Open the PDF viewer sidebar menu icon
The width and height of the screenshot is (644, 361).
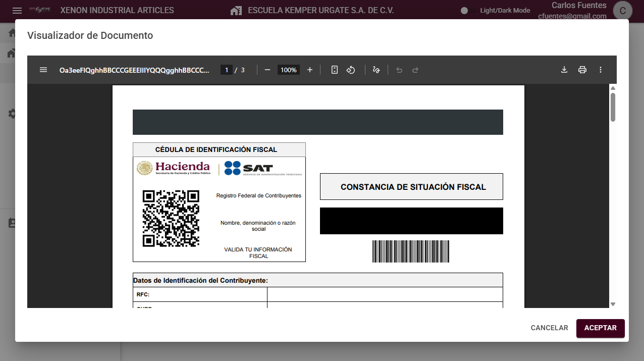(43, 70)
